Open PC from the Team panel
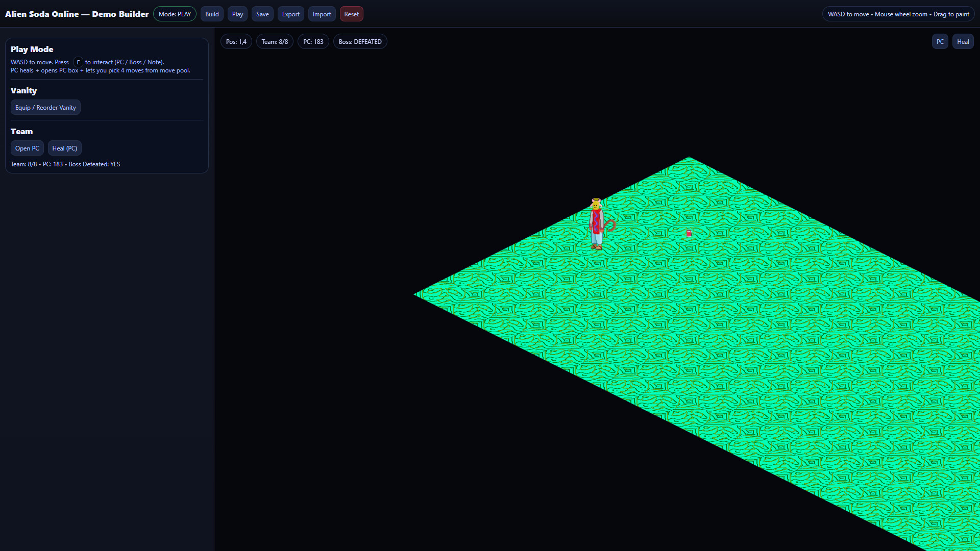Viewport: 980px width, 551px height. [27, 148]
